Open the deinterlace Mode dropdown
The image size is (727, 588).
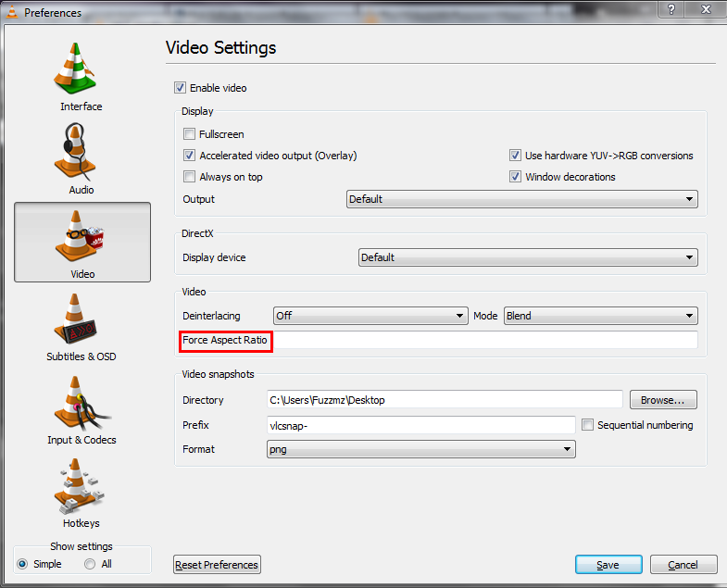(600, 316)
